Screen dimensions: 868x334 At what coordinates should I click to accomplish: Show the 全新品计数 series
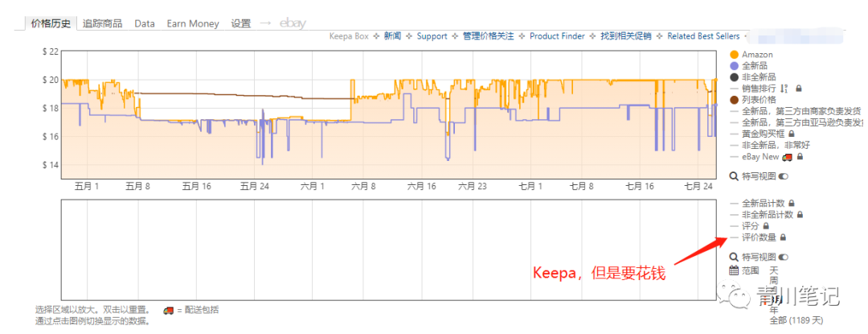click(764, 204)
